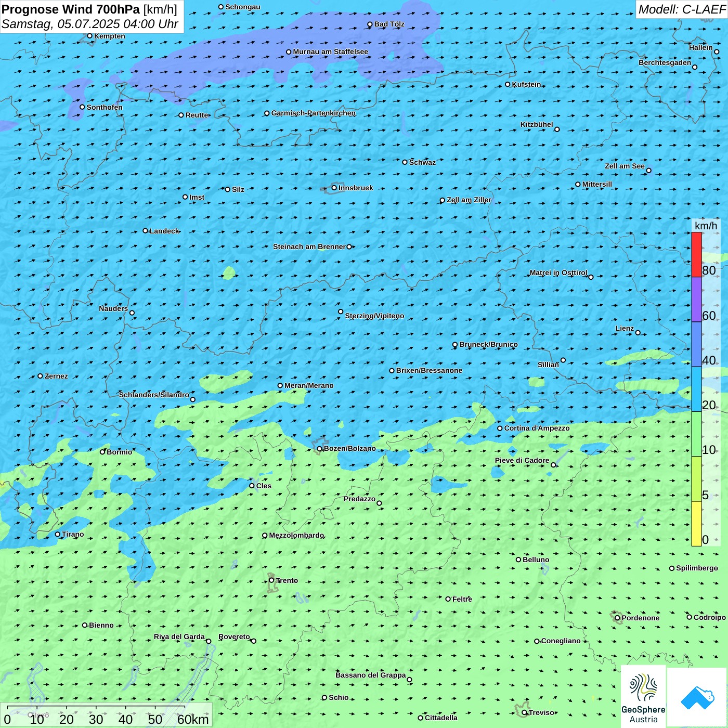Click the blue cloud logo icon
The height and width of the screenshot is (728, 728).
(x=697, y=697)
